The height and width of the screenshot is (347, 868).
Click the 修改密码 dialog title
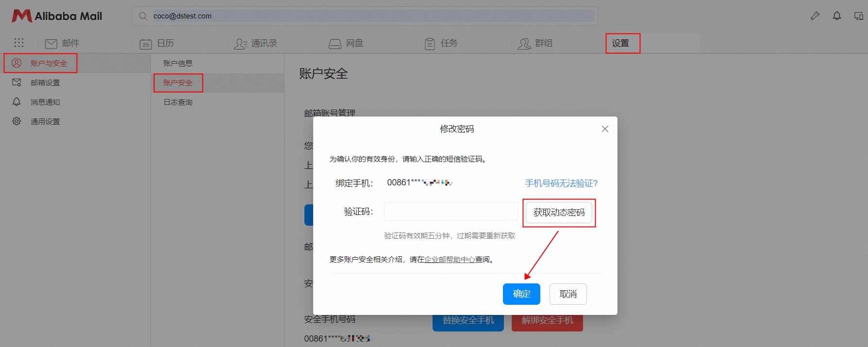pyautogui.click(x=457, y=129)
